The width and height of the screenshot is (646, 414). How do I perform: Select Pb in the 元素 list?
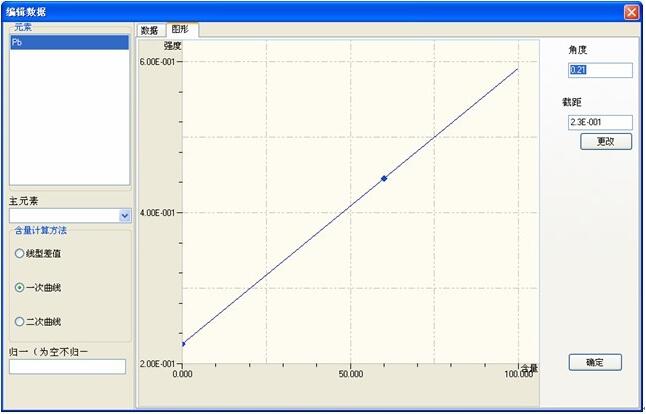(68, 43)
